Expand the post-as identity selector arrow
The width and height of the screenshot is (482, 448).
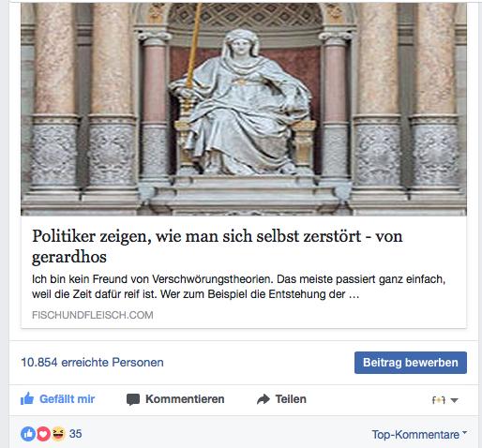click(455, 400)
